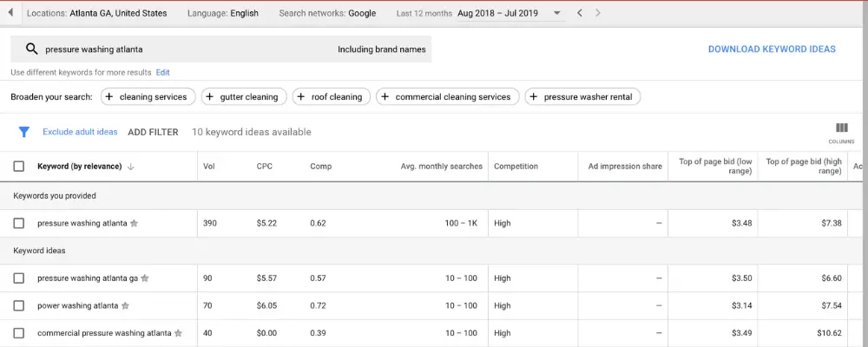Add gutter cleaning to broaden search
The width and height of the screenshot is (868, 347).
point(244,97)
